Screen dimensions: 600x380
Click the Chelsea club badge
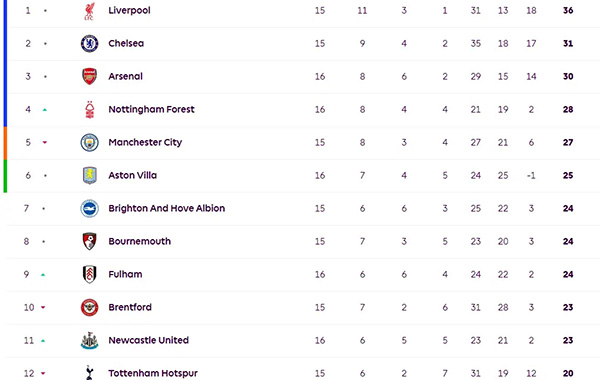pos(90,43)
